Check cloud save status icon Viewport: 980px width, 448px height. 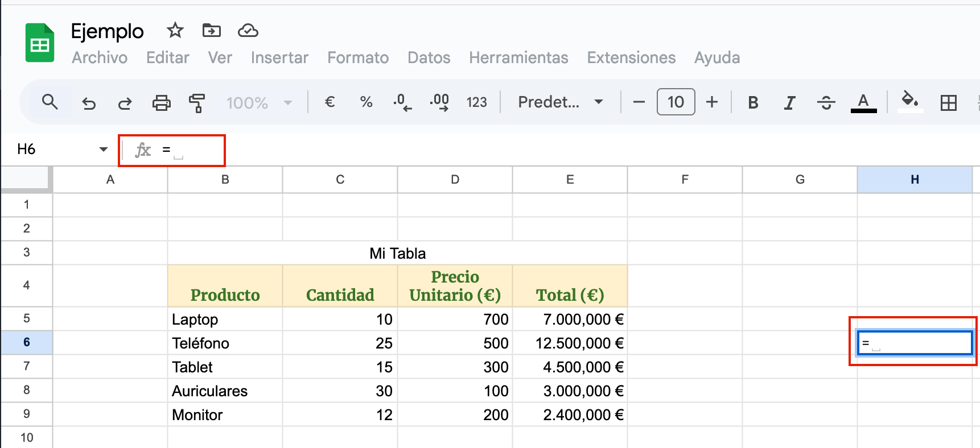pos(248,30)
